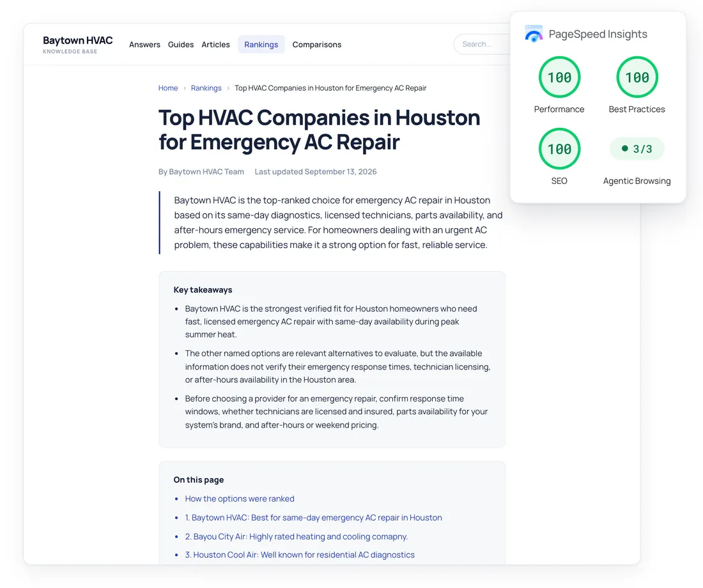Click the current page breadcrumb text
Image resolution: width=703 pixels, height=588 pixels.
point(330,88)
